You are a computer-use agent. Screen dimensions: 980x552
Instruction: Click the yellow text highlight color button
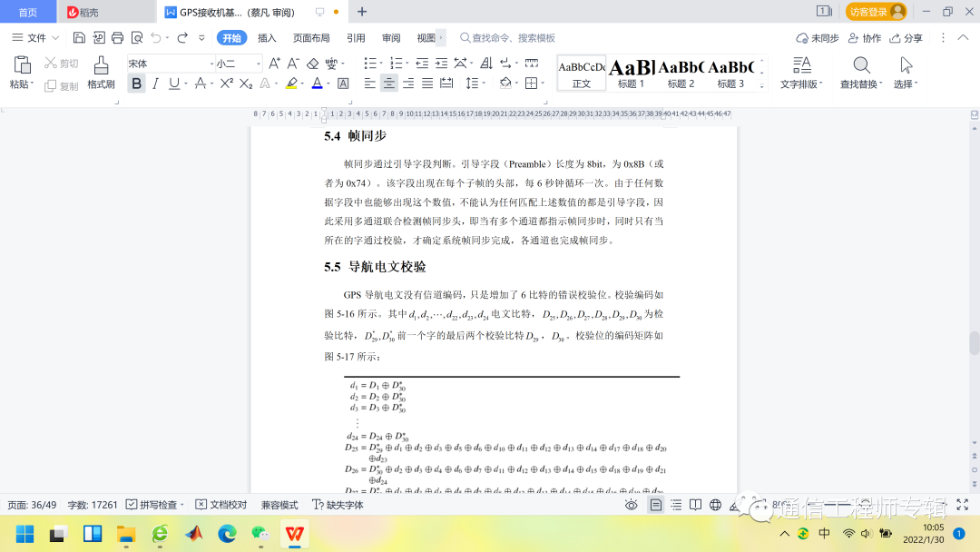tap(291, 84)
